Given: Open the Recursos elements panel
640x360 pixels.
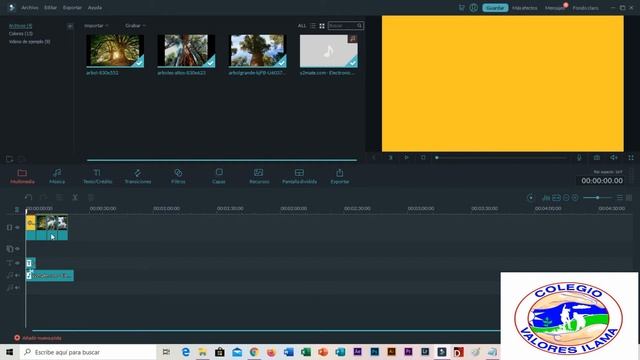Looking at the screenshot, I should pos(259,176).
